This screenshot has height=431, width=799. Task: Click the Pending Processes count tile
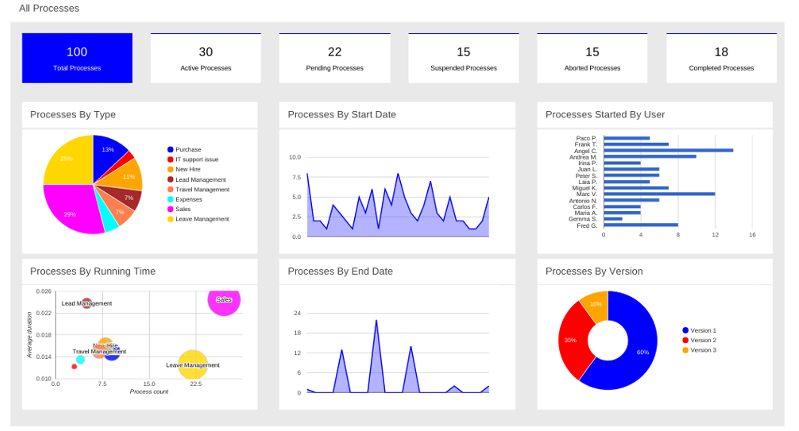coord(334,58)
